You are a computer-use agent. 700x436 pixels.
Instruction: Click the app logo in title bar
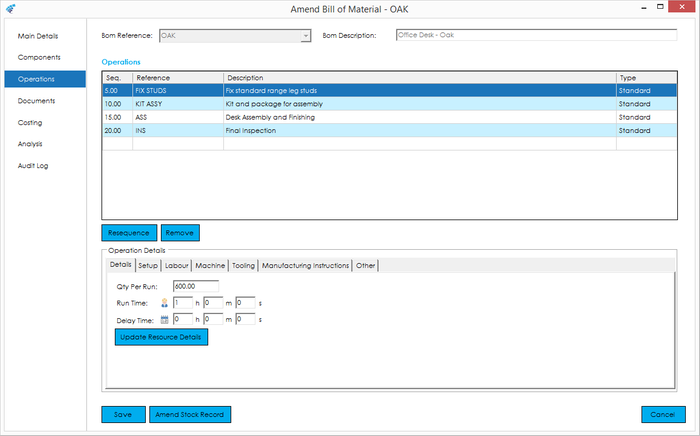coord(11,8)
